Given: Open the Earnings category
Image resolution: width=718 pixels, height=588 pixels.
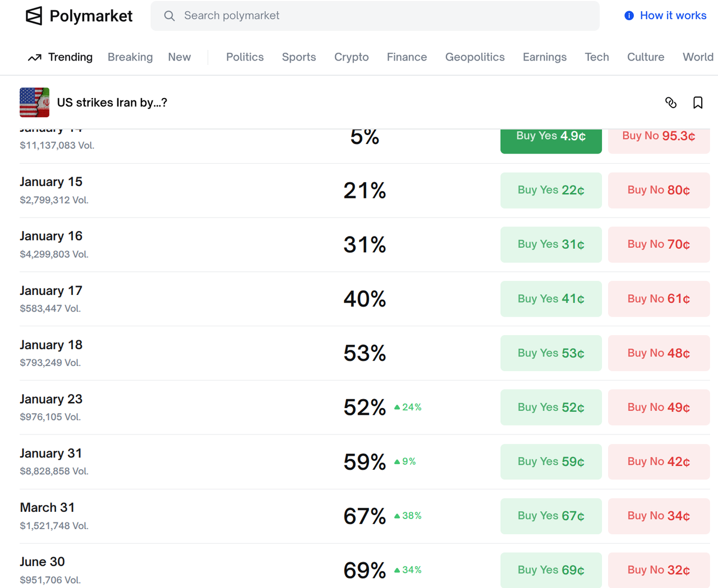Looking at the screenshot, I should tap(545, 57).
